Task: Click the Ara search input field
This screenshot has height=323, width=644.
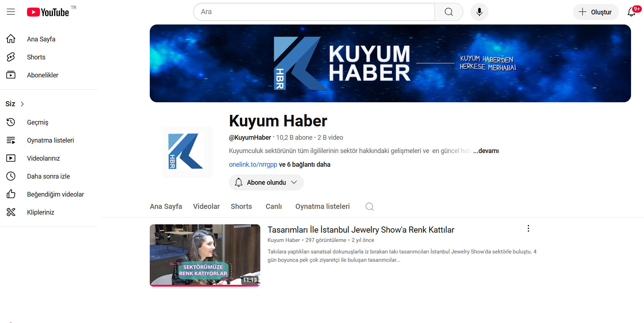Action: (314, 12)
